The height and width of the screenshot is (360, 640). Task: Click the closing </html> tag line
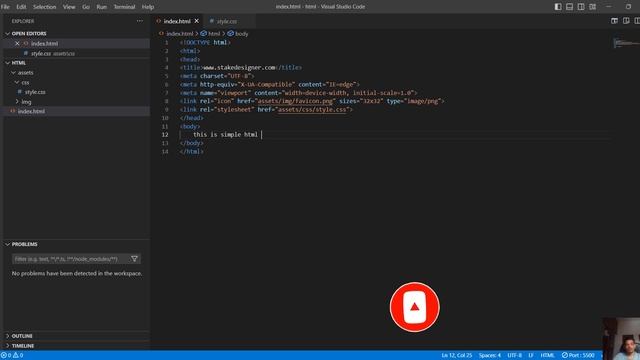click(x=191, y=151)
